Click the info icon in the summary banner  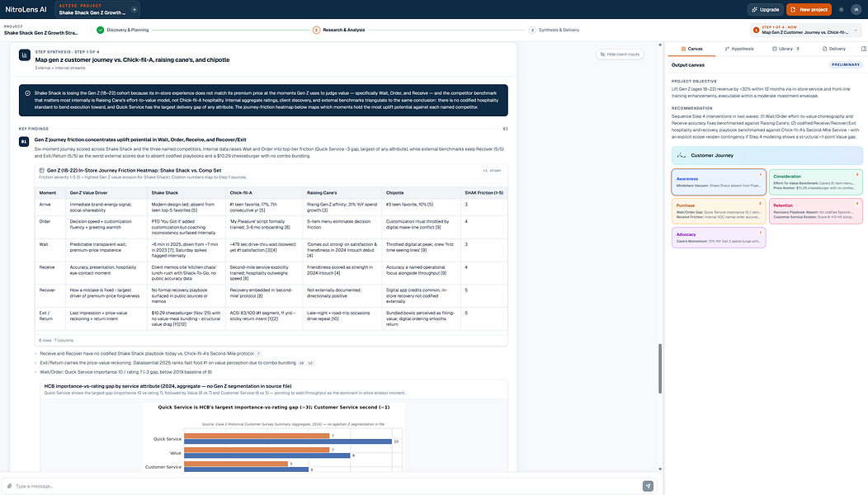28,93
